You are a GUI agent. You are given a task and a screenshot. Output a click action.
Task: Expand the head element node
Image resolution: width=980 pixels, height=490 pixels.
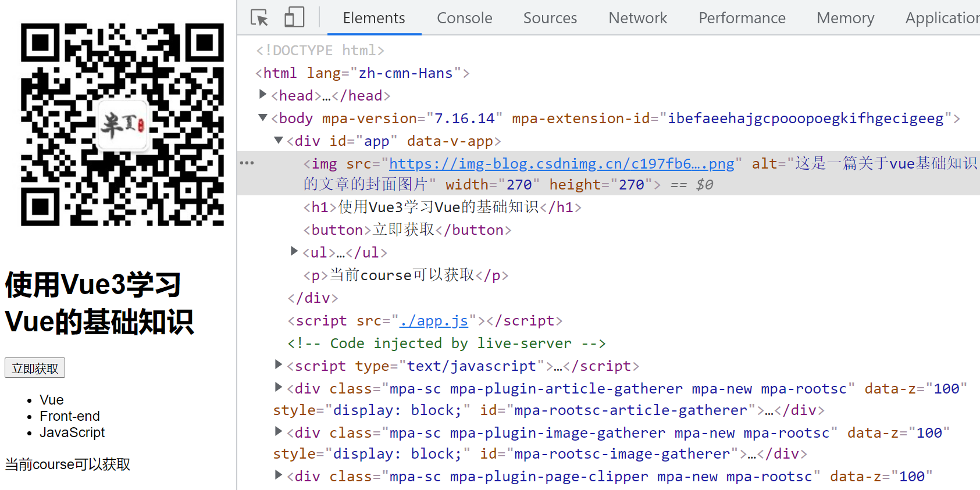[x=262, y=94]
